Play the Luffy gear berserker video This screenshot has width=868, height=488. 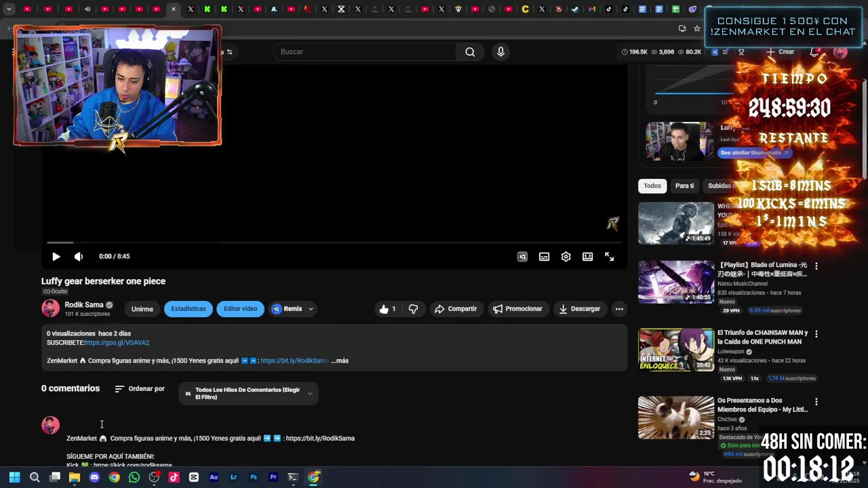[56, 256]
